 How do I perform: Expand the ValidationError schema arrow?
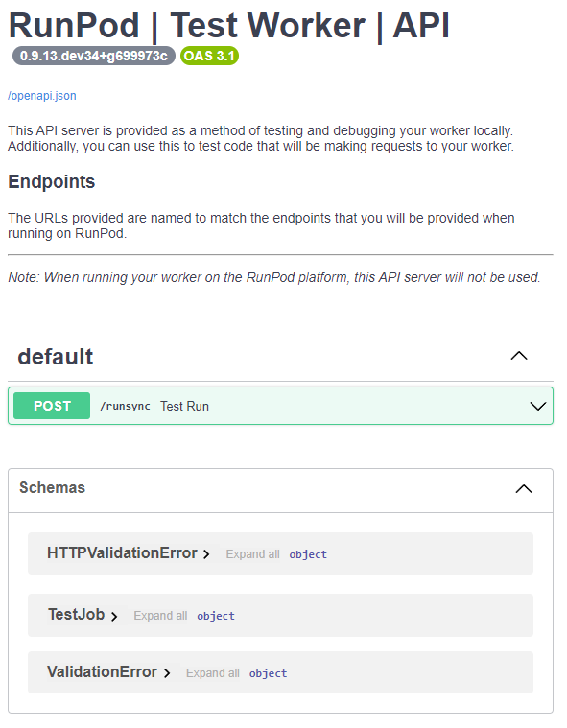167,673
